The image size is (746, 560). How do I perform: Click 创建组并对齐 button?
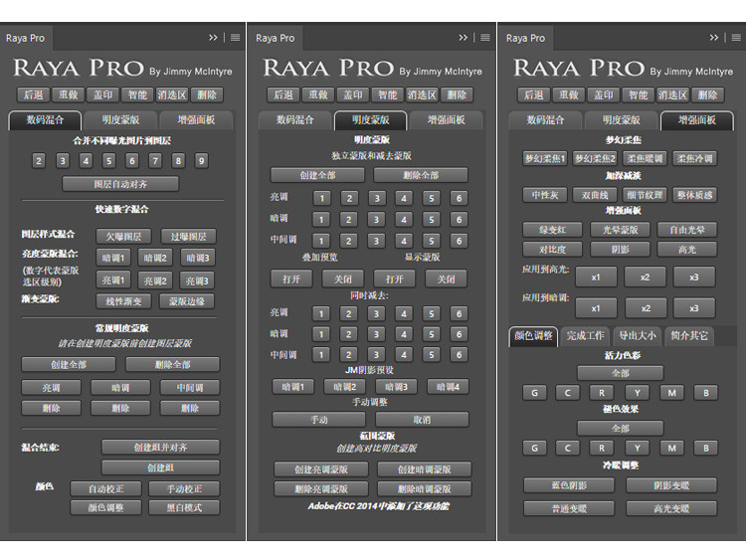(160, 448)
